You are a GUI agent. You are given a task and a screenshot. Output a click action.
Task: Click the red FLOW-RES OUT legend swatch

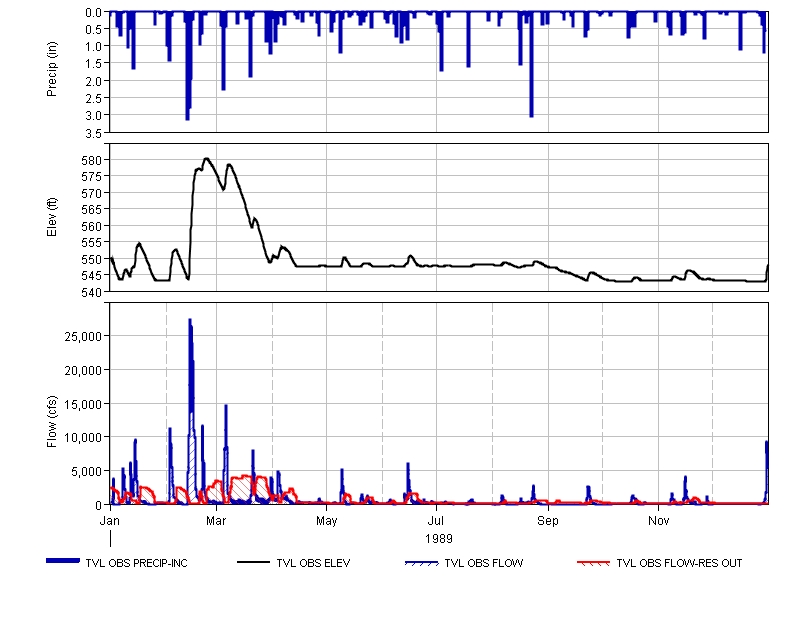[593, 563]
